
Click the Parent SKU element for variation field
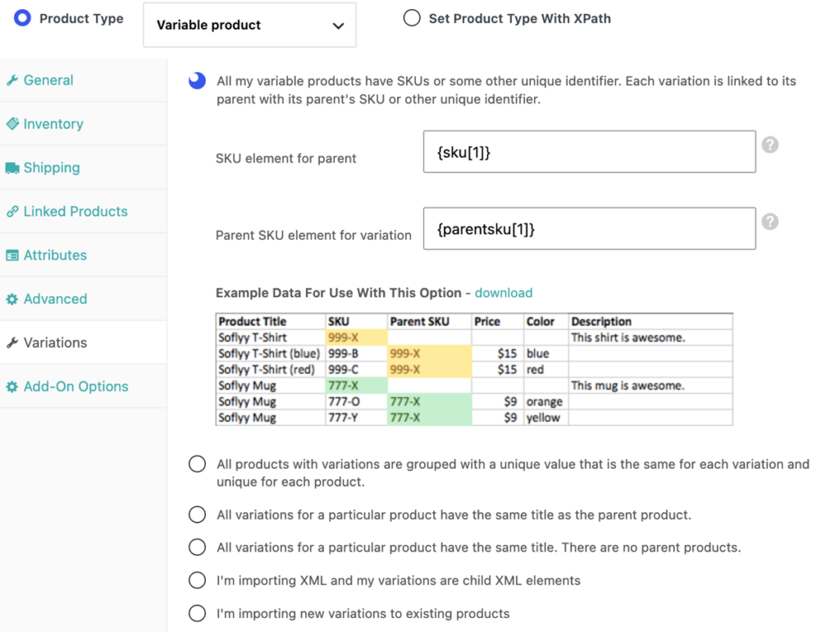pyautogui.click(x=589, y=228)
